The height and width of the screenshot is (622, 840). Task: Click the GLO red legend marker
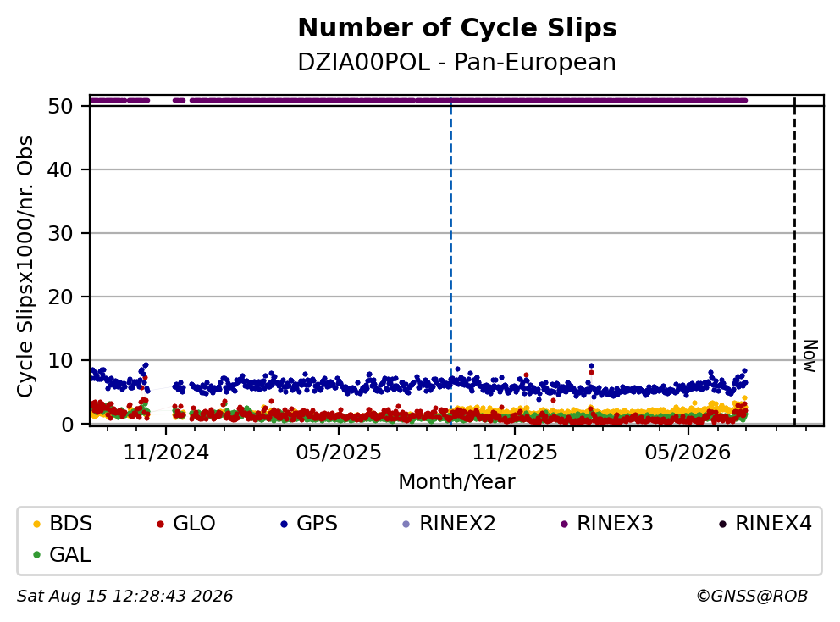pyautogui.click(x=160, y=524)
